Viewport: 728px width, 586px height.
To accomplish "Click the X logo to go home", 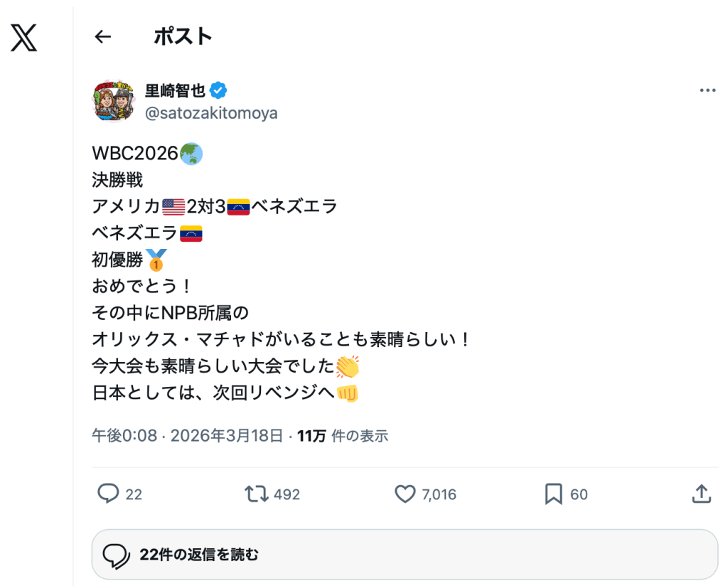I will tap(24, 36).
